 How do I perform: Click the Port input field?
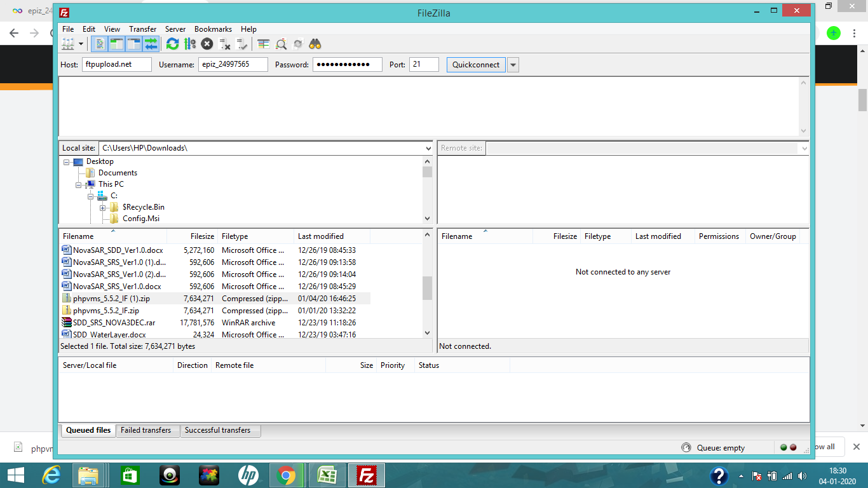tap(424, 64)
